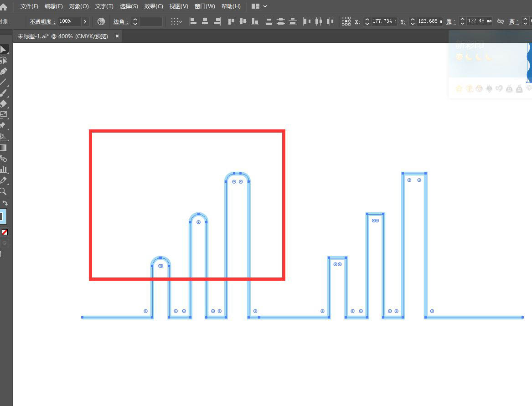Click the Y value 123.685 field
This screenshot has height=406, width=532.
[430, 21]
